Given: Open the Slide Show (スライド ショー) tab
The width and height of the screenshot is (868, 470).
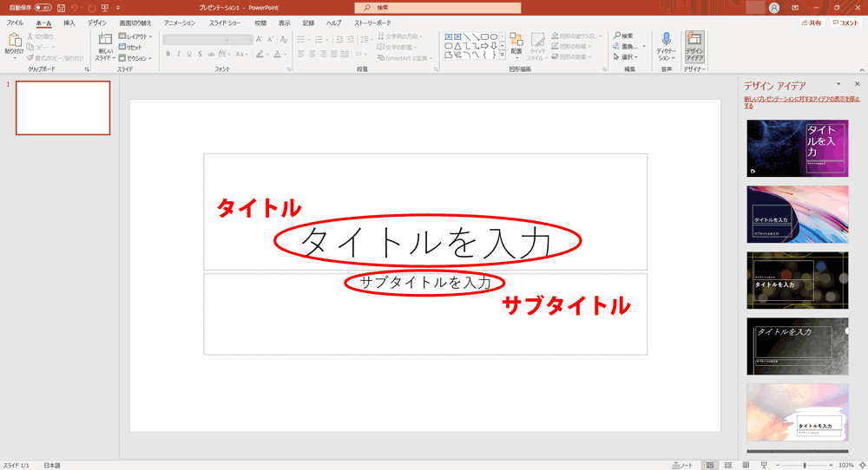Looking at the screenshot, I should [x=225, y=23].
